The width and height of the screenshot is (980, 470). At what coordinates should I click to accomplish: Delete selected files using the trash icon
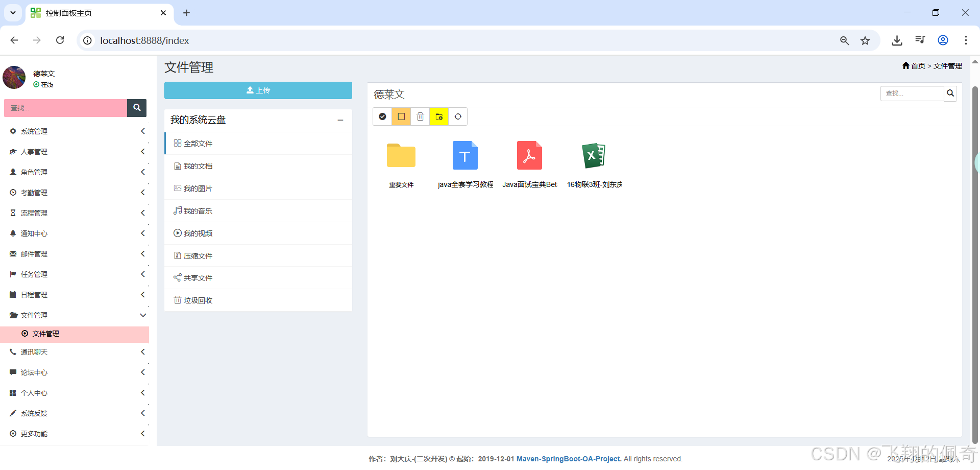[420, 116]
